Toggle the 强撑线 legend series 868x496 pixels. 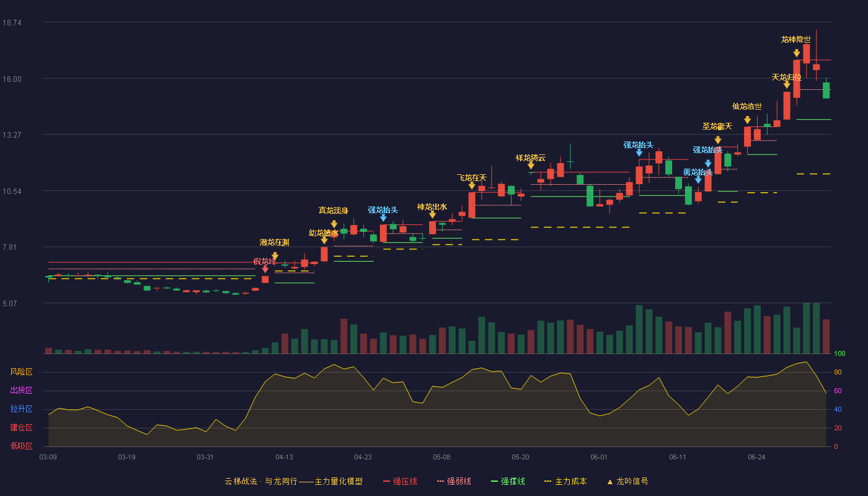click(508, 481)
